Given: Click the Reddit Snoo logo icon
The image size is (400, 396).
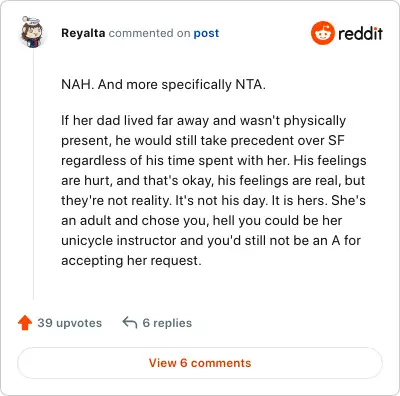Looking at the screenshot, I should (x=322, y=33).
